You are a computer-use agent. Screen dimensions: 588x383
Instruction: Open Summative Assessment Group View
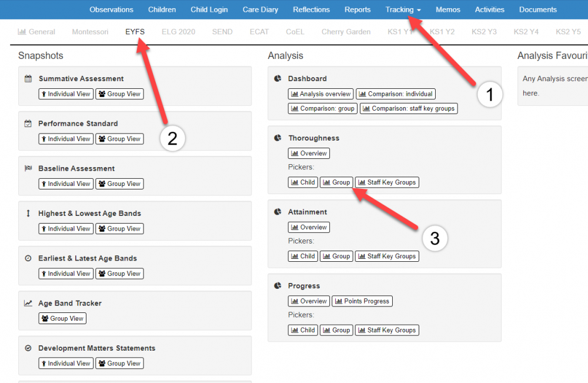[x=119, y=94]
